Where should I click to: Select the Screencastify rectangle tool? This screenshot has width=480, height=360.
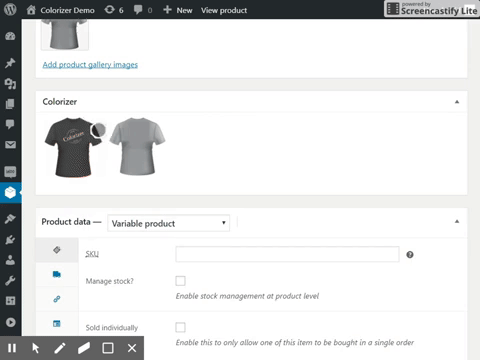point(108,348)
